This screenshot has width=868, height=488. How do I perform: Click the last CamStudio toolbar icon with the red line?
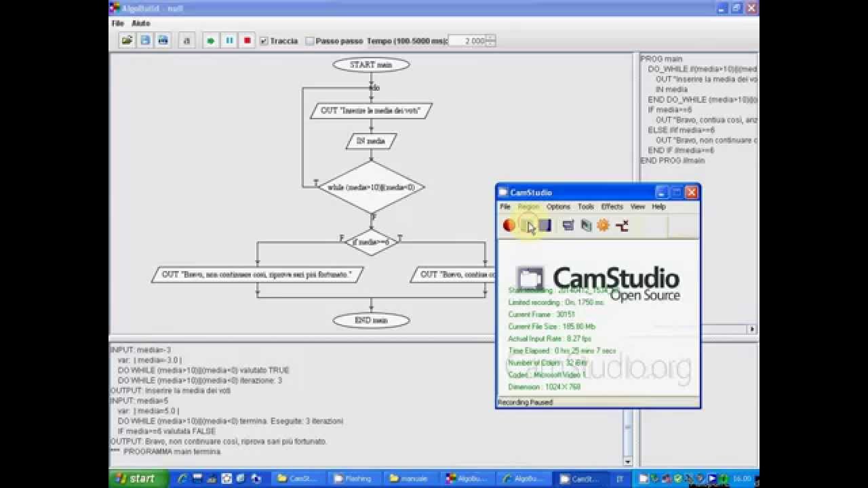point(622,226)
